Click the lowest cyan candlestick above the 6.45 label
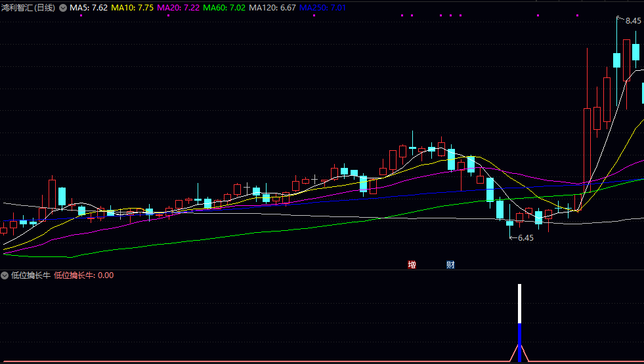The height and width of the screenshot is (364, 644). (509, 223)
